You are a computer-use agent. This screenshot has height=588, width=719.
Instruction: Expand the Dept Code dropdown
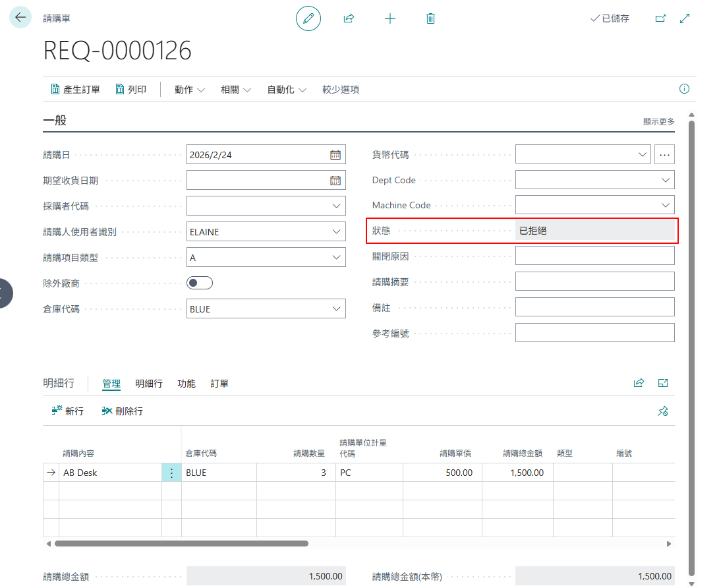(x=666, y=180)
